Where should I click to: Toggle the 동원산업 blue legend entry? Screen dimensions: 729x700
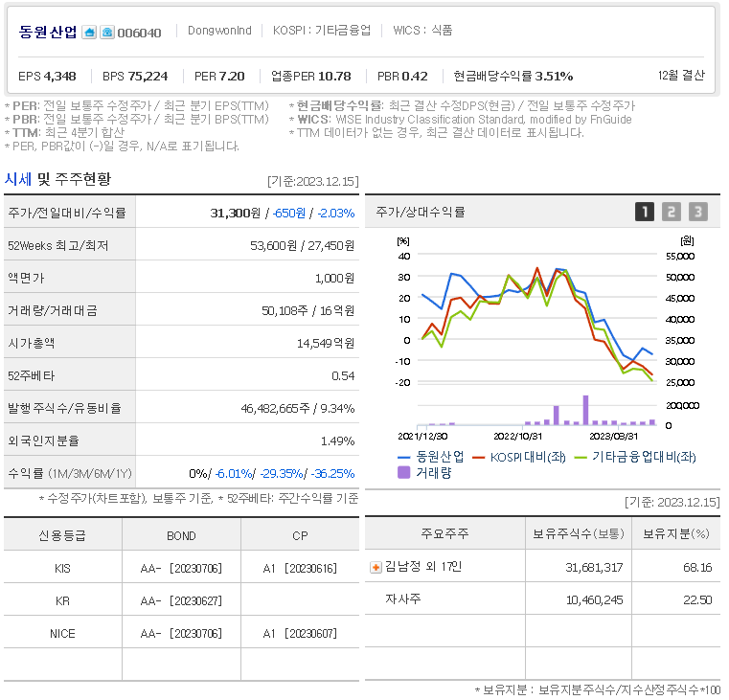(431, 457)
